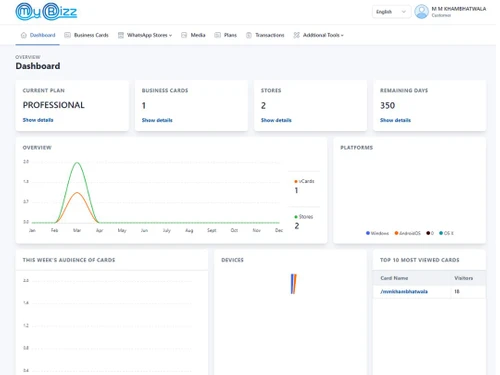Open the Business Cards tab
500x375 pixels.
click(86, 35)
